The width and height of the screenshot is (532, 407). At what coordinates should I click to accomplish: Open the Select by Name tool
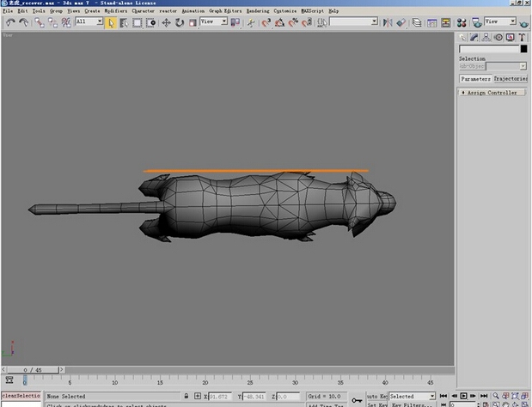(124, 22)
